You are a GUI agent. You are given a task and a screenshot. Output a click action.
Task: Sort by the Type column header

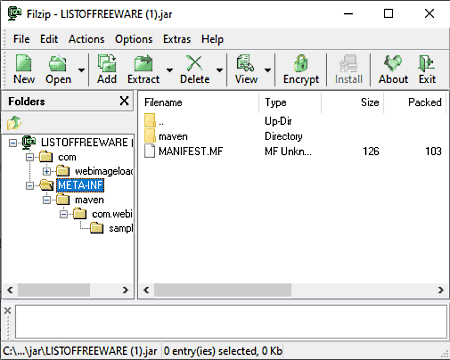[290, 102]
